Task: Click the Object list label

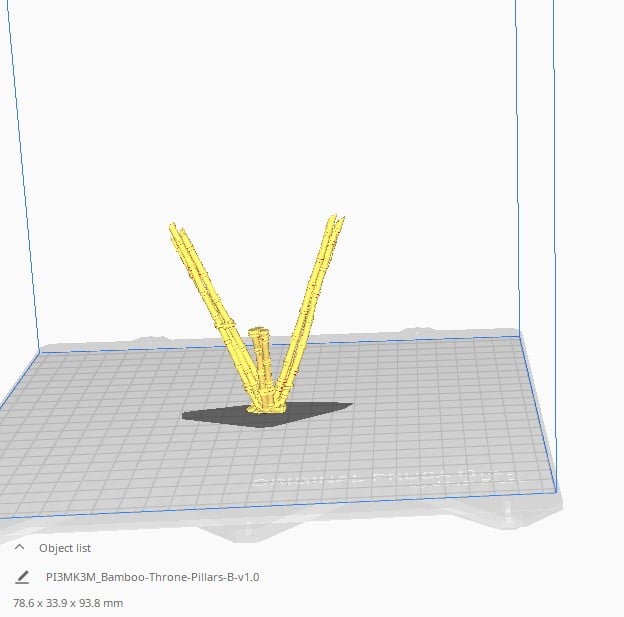Action: (65, 548)
